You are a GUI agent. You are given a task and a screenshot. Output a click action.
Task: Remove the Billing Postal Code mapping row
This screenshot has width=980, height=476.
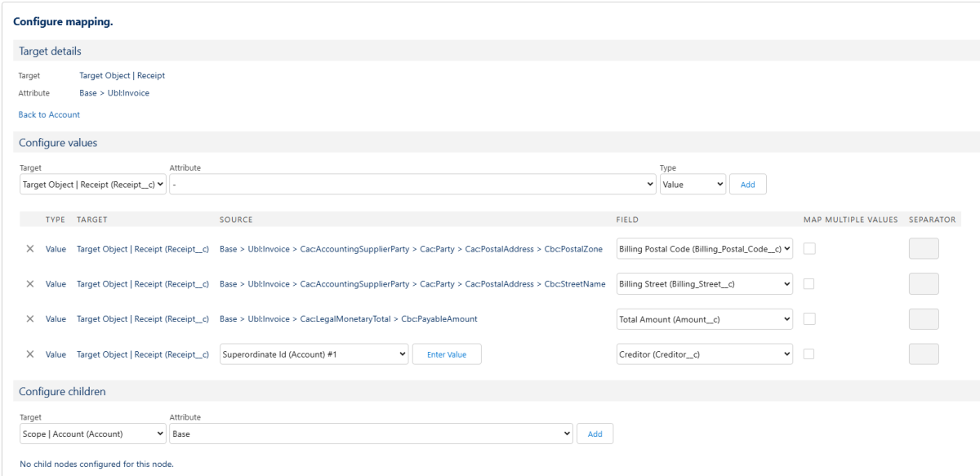(30, 249)
